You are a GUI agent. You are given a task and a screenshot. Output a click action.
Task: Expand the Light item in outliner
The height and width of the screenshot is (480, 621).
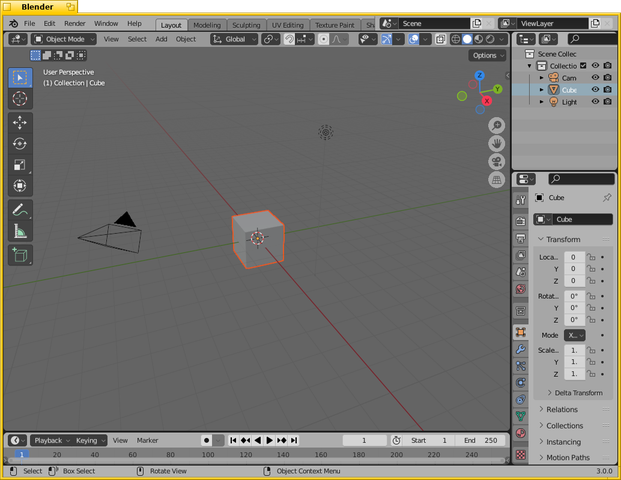pyautogui.click(x=541, y=102)
